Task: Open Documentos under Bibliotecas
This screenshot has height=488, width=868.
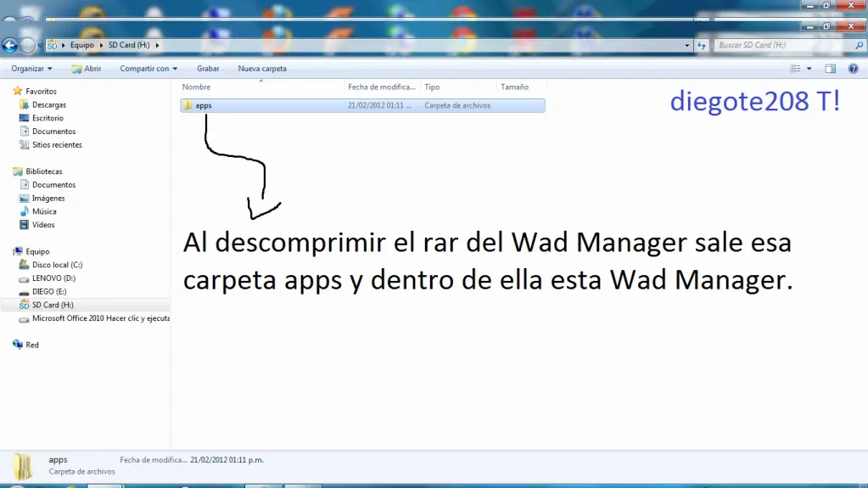Action: click(x=53, y=185)
